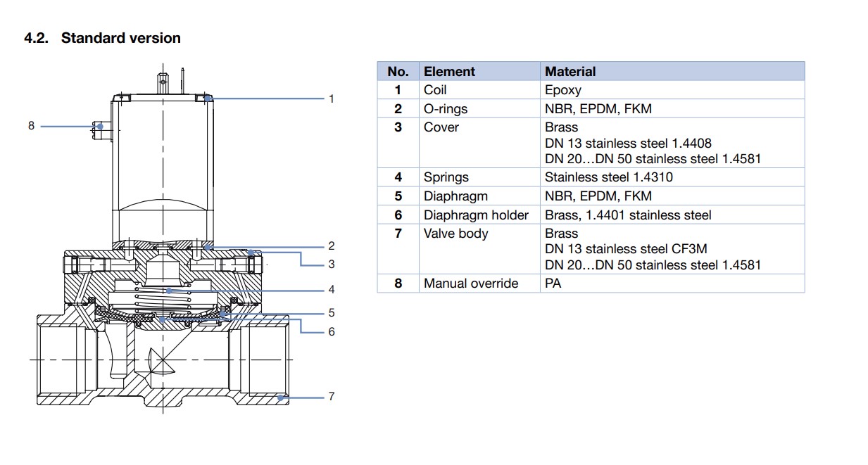
Task: Click "DN 20…DN 50" line in Valve body row
Action: (653, 265)
